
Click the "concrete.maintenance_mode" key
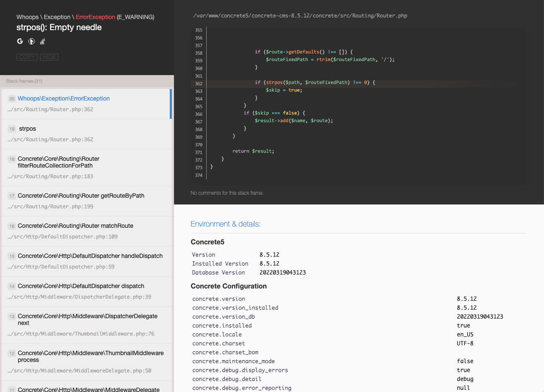point(233,361)
